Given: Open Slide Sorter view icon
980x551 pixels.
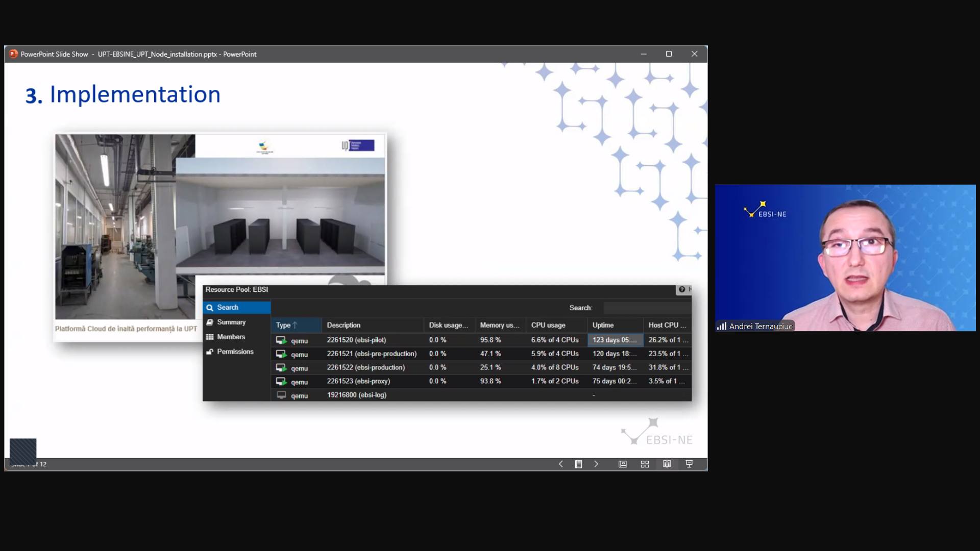Looking at the screenshot, I should 645,464.
